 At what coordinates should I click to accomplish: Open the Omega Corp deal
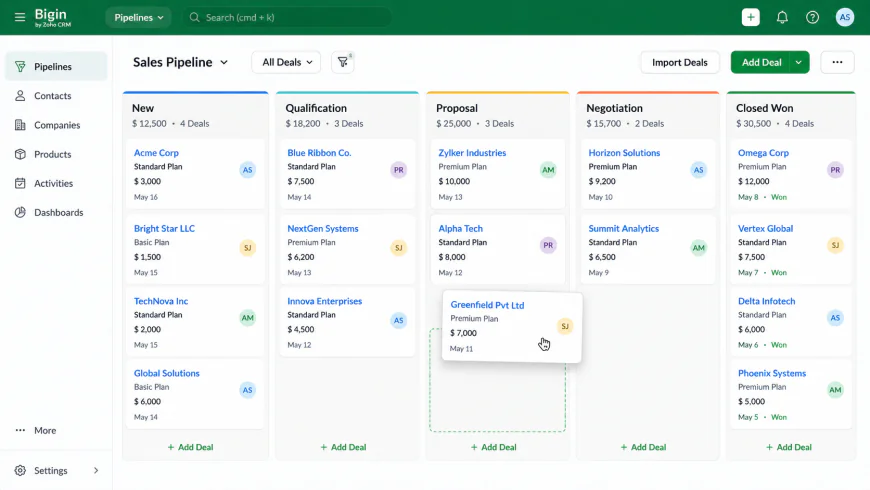tap(763, 153)
